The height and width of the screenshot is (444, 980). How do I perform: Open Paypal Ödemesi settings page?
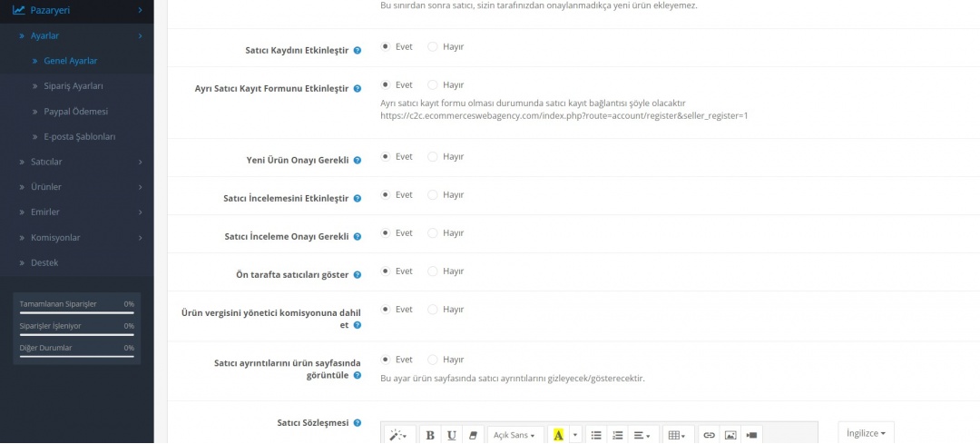point(75,112)
